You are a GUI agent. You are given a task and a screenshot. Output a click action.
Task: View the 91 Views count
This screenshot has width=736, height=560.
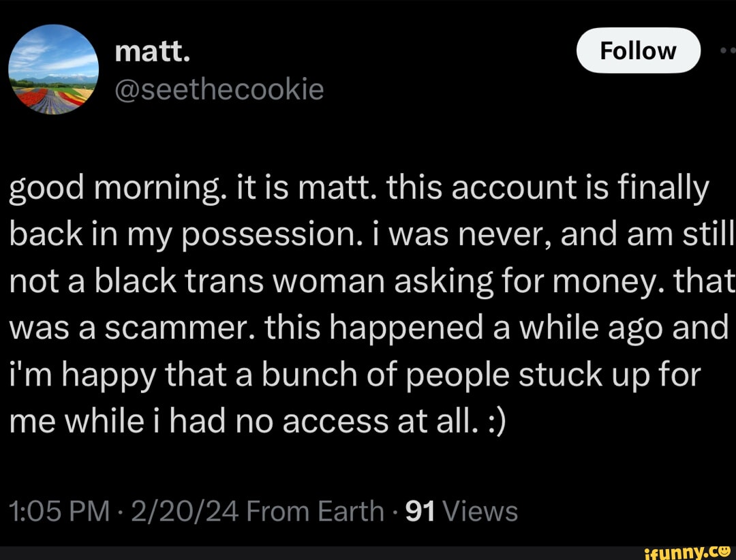tap(461, 510)
